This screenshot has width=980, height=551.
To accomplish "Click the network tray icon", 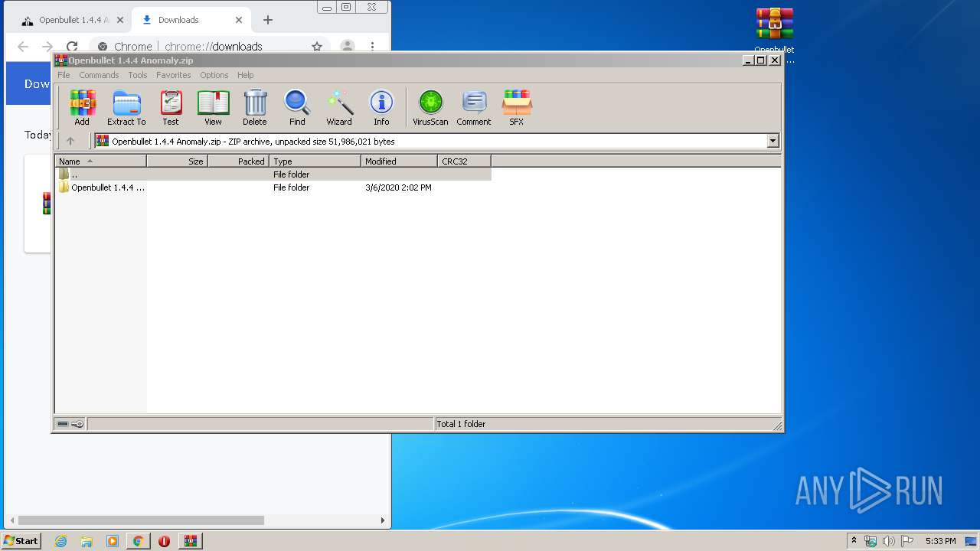I will pyautogui.click(x=871, y=541).
